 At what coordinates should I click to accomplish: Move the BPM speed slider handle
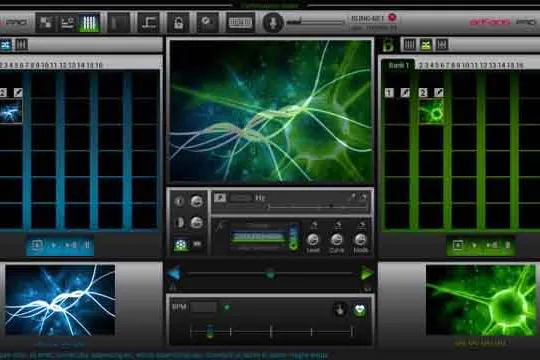[x=210, y=331]
